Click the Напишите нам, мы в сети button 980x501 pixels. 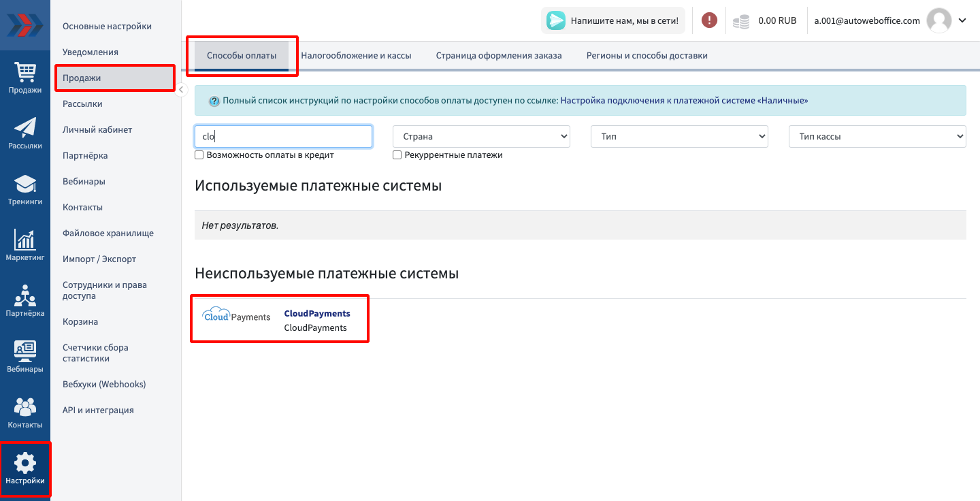pyautogui.click(x=613, y=20)
